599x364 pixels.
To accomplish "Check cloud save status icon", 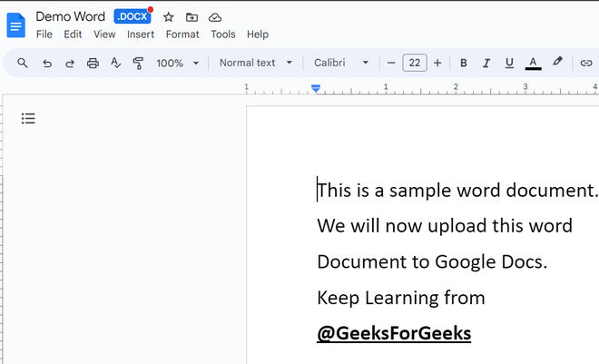I will (x=215, y=17).
